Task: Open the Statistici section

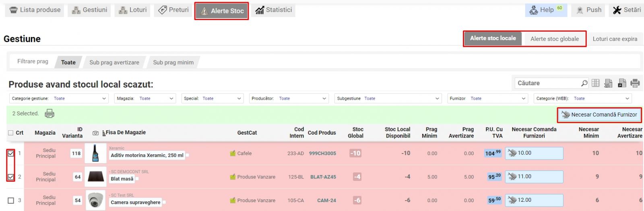Action: click(x=274, y=10)
